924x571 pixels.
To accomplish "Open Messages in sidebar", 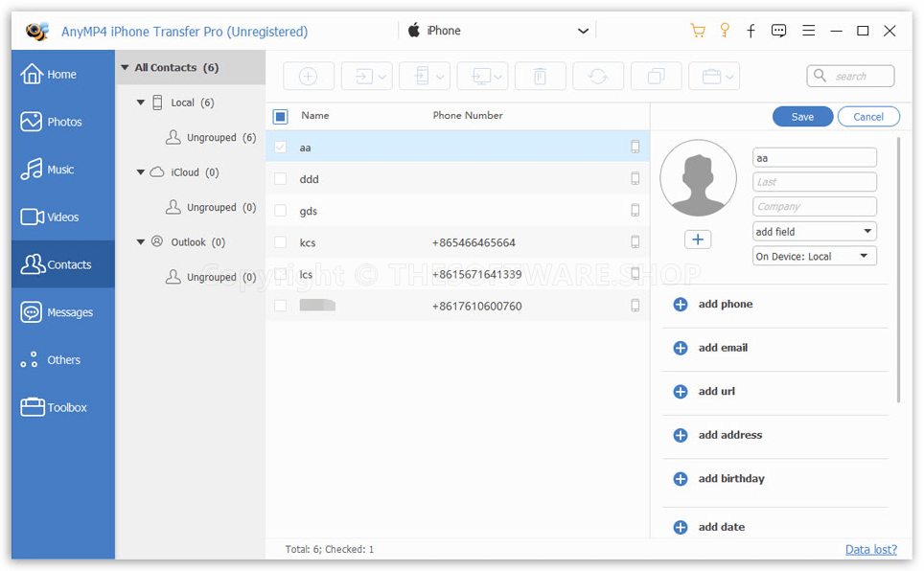I will pyautogui.click(x=63, y=312).
